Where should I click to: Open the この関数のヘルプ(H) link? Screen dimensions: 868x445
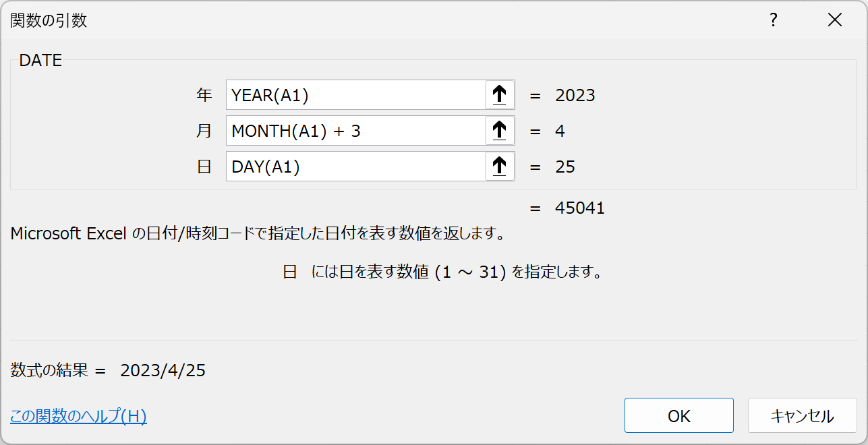click(78, 416)
